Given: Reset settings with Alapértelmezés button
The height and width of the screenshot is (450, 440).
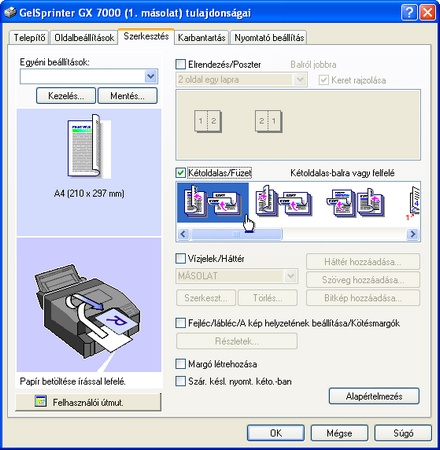Looking at the screenshot, I should pos(374,396).
